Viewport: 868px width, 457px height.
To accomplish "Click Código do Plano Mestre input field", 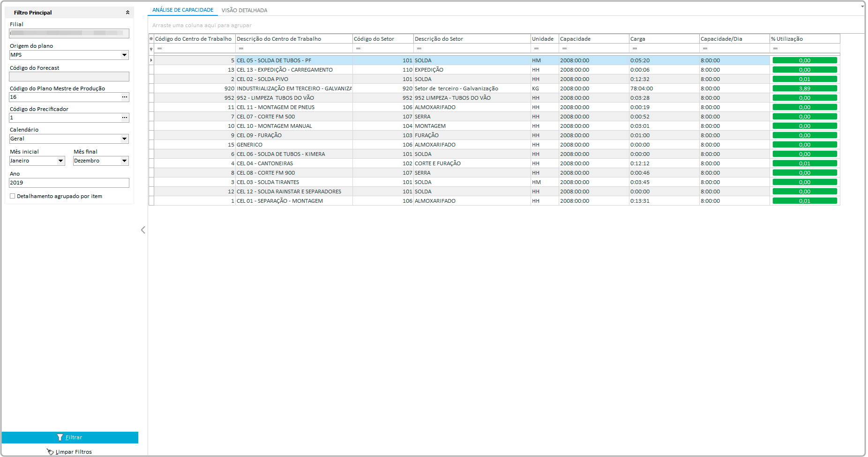I will (65, 97).
